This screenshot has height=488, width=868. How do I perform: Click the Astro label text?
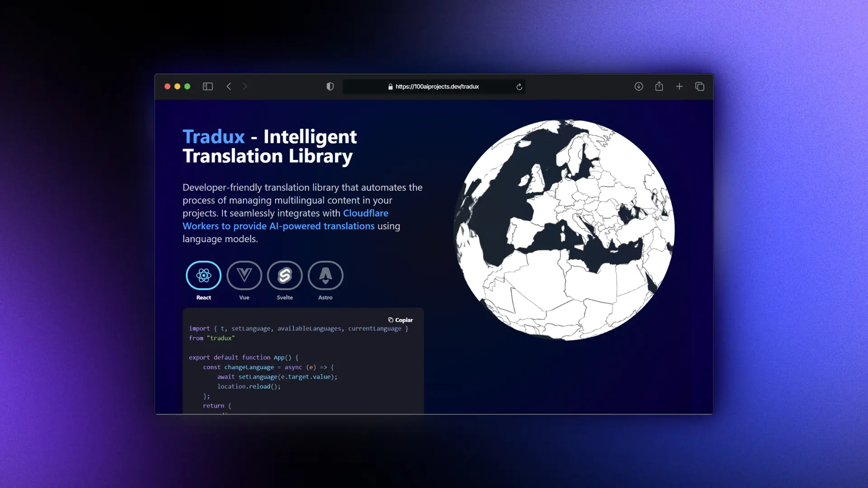coord(325,298)
